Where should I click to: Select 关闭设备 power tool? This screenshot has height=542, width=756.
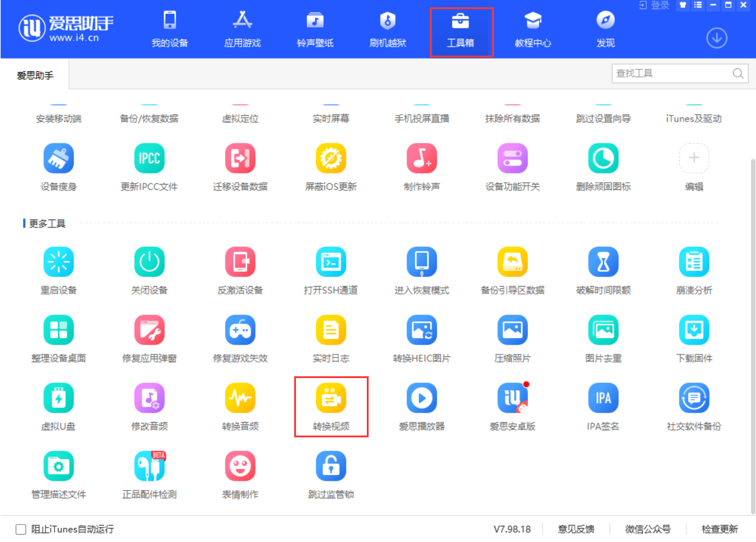tap(150, 262)
